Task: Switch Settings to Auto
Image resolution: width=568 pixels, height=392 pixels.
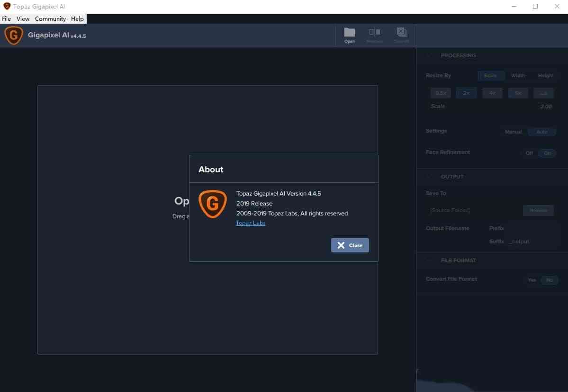Action: pos(542,132)
